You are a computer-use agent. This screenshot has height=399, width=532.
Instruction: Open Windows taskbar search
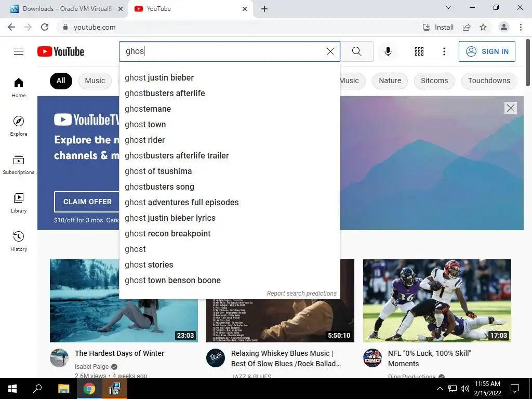[x=37, y=389]
